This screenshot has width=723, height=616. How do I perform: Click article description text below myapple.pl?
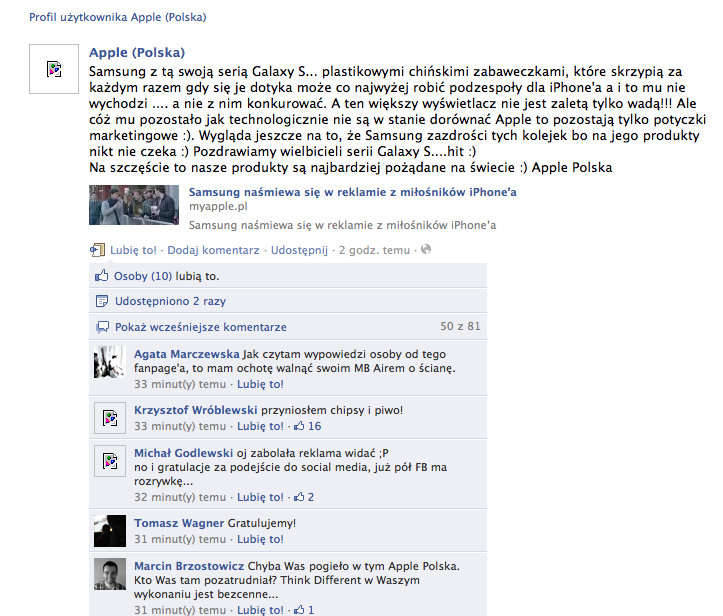click(343, 225)
